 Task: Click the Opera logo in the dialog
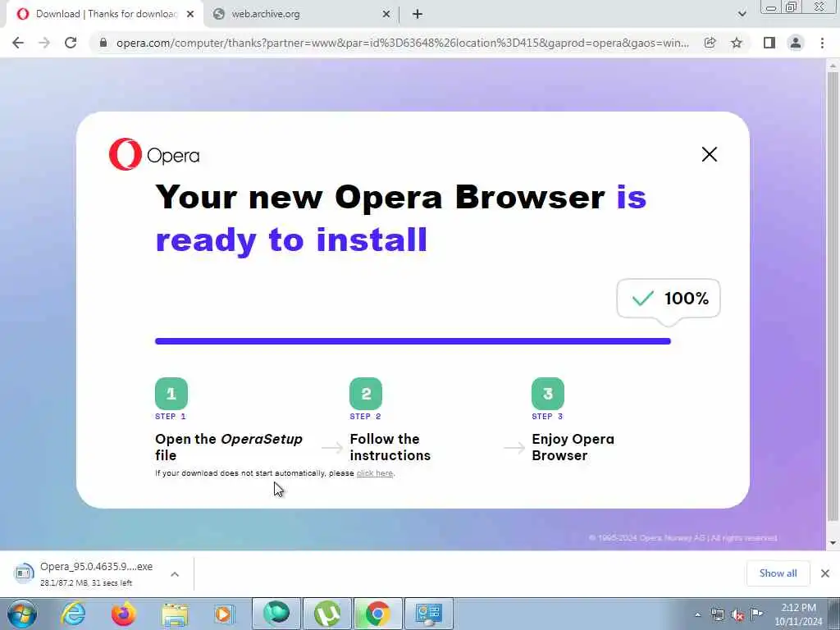[154, 155]
